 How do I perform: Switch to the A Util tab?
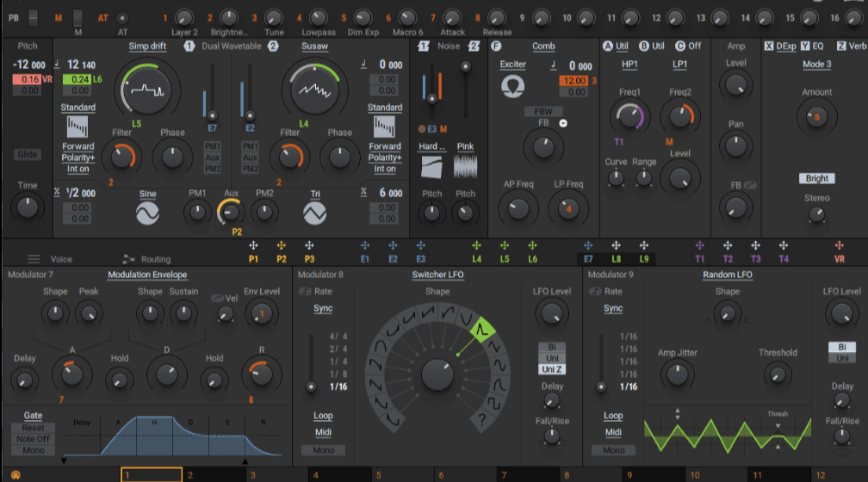coord(616,46)
